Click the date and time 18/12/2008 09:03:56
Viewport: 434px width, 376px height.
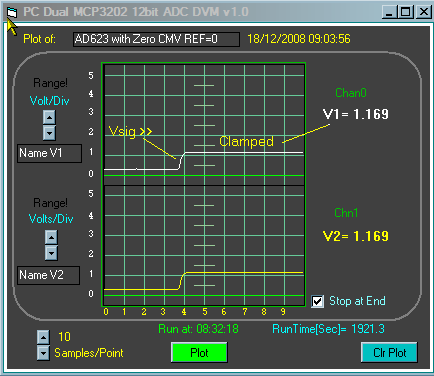pyautogui.click(x=299, y=39)
